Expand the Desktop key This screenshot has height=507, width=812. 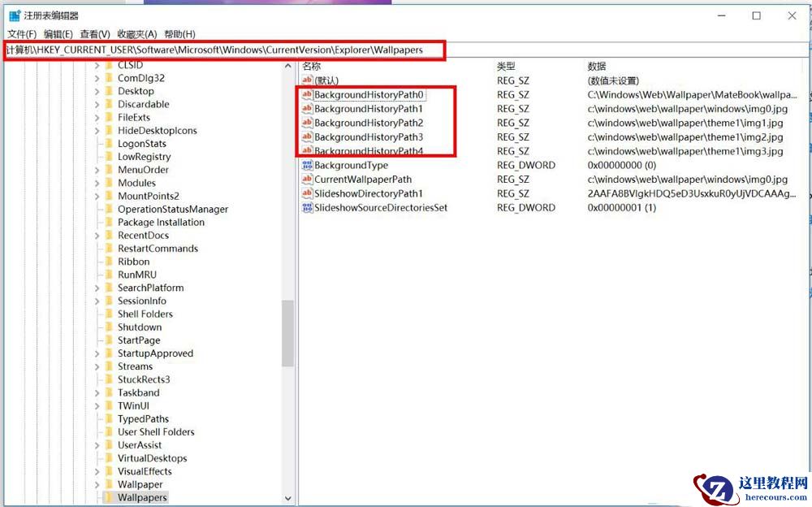(97, 91)
